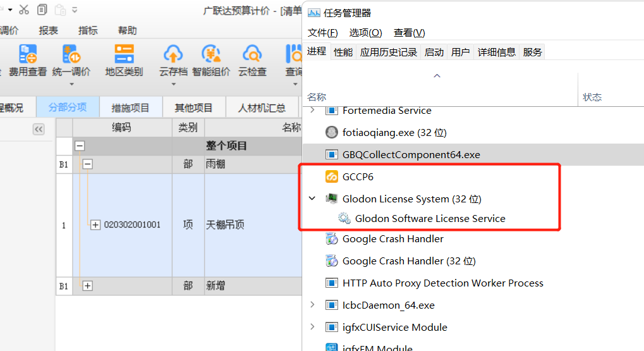Expand the 新增 section row
The width and height of the screenshot is (644, 351).
(87, 286)
